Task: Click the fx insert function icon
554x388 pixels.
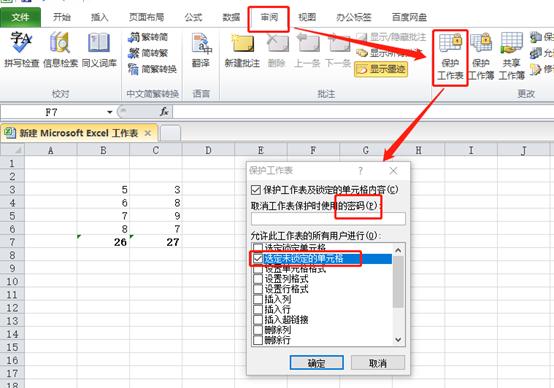Action: click(164, 112)
